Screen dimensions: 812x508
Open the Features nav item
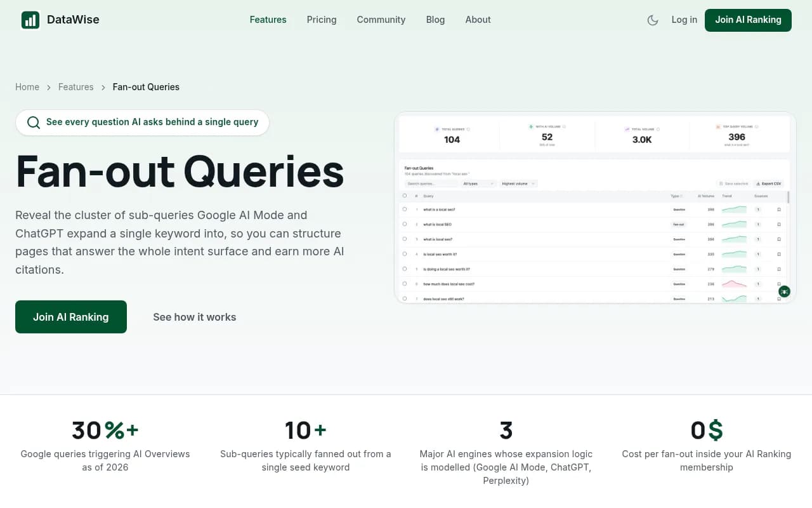pos(268,20)
